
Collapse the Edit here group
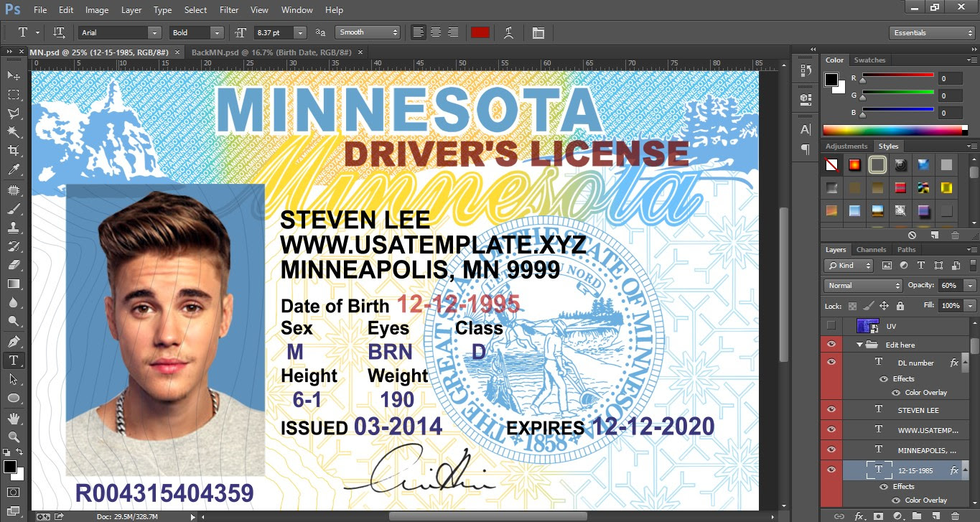coord(860,345)
